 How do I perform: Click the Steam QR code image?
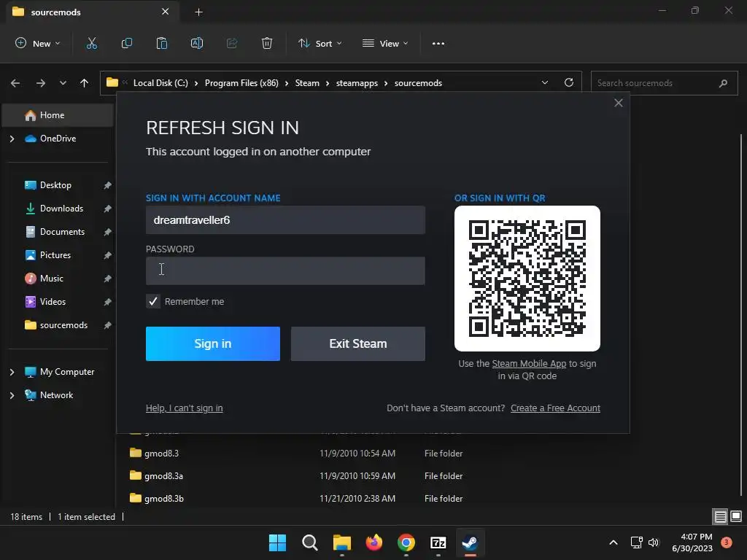pos(527,279)
